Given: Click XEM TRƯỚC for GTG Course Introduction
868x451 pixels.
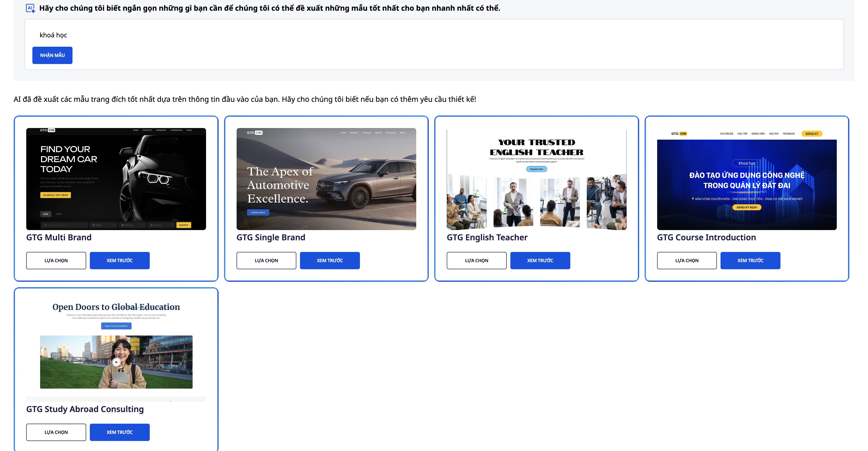Looking at the screenshot, I should (x=750, y=260).
